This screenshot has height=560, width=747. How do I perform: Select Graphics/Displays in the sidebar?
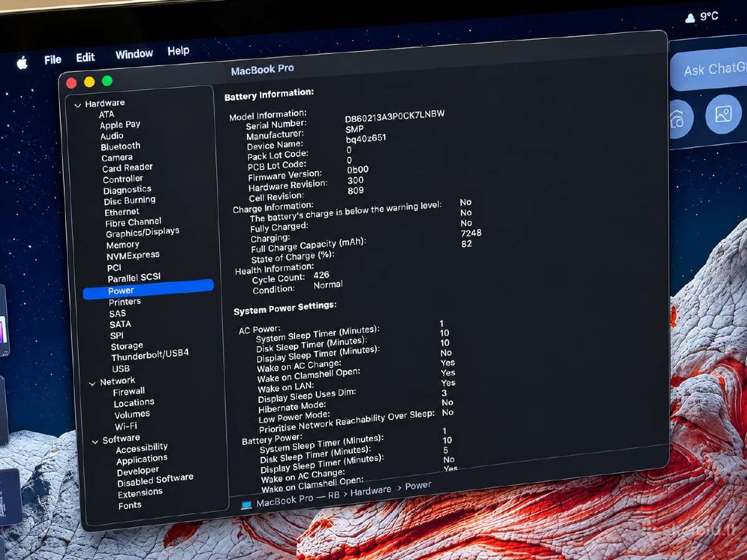click(x=143, y=232)
